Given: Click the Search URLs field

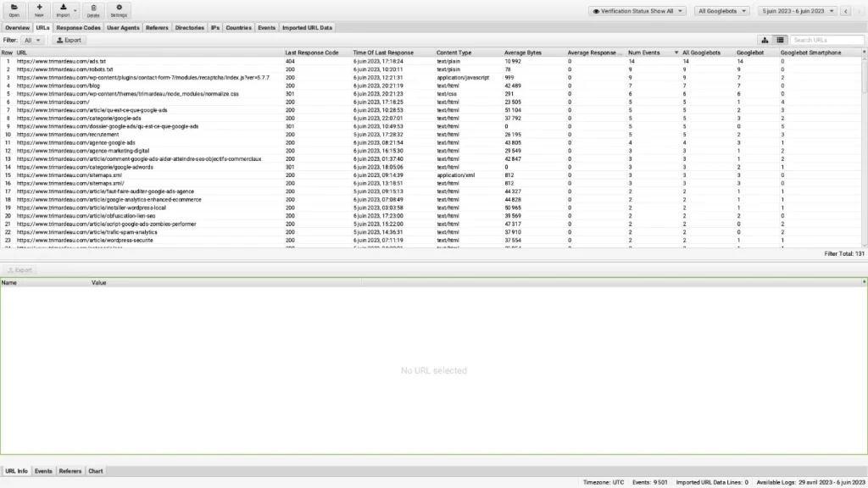Looking at the screenshot, I should tap(827, 40).
